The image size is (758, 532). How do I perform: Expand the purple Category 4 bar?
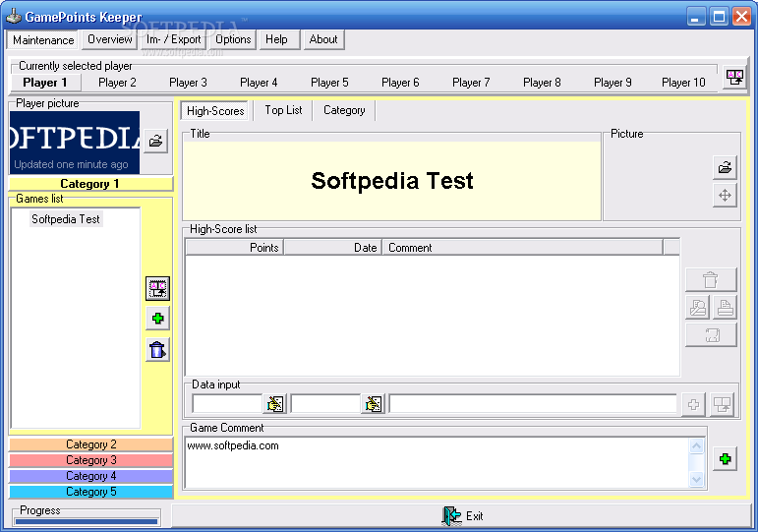(90, 476)
